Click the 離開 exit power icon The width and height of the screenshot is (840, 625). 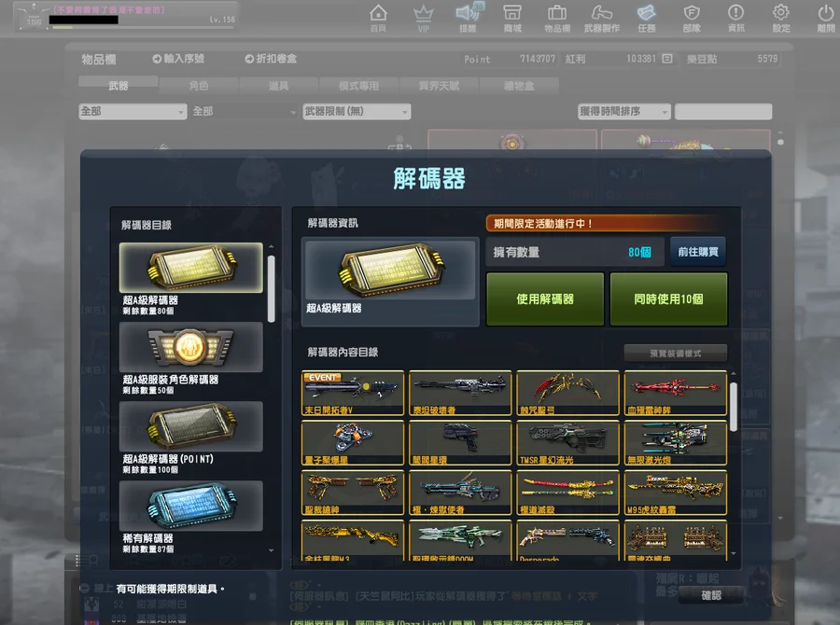(826, 18)
